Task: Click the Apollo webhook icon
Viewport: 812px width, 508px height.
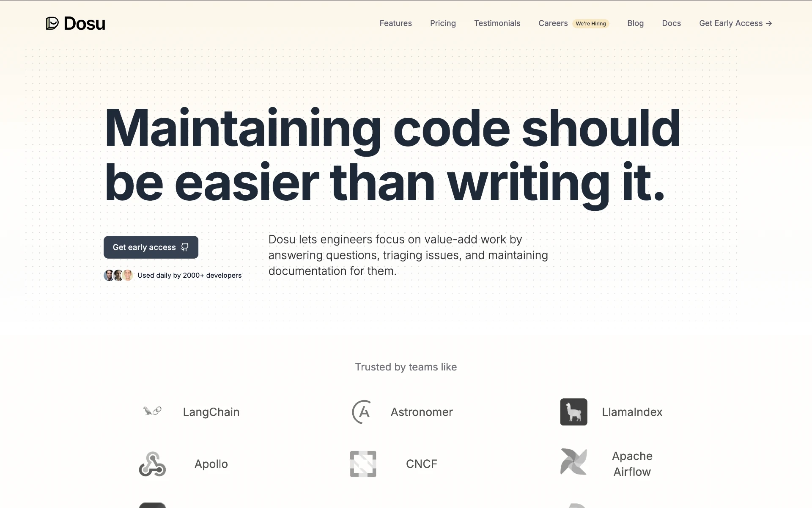Action: click(152, 463)
